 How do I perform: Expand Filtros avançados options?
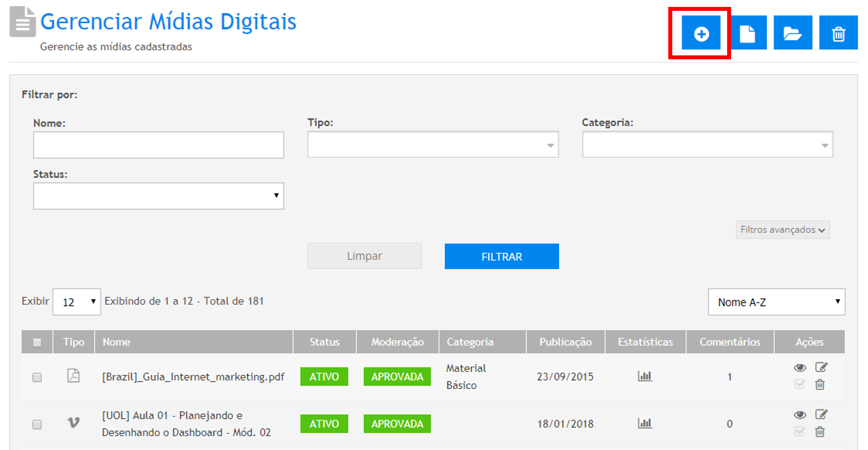782,230
